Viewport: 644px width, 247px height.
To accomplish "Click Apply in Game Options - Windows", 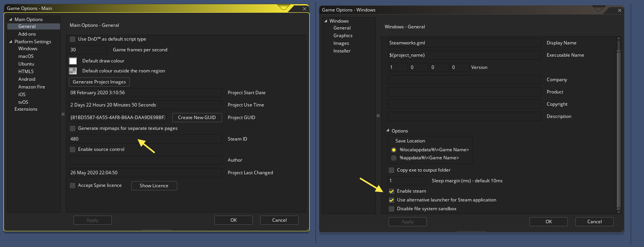I will click(x=408, y=222).
